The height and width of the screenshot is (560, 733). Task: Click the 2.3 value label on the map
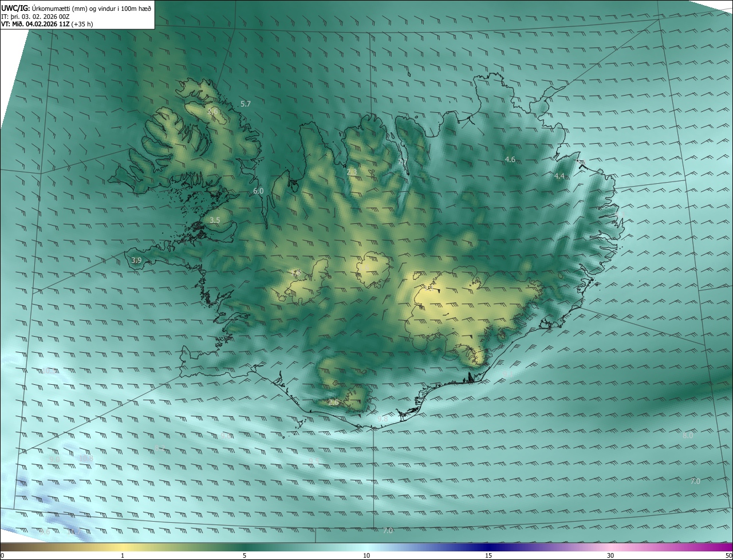pos(352,172)
